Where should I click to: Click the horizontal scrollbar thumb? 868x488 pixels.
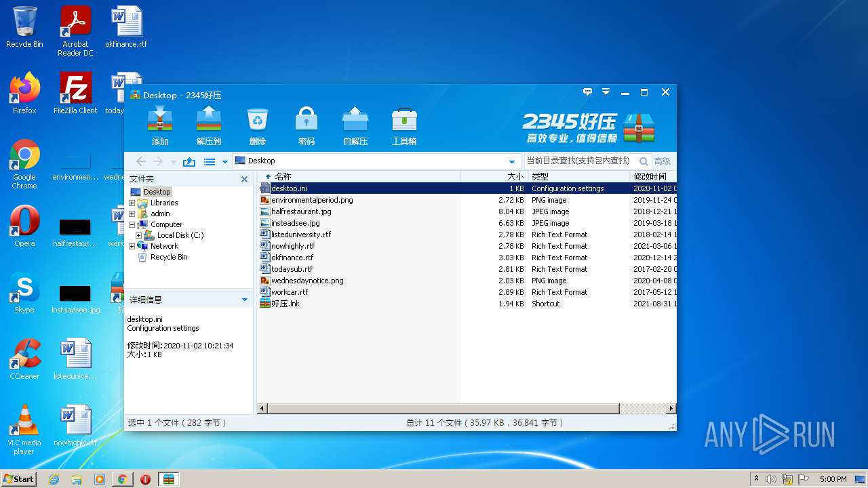(x=443, y=409)
